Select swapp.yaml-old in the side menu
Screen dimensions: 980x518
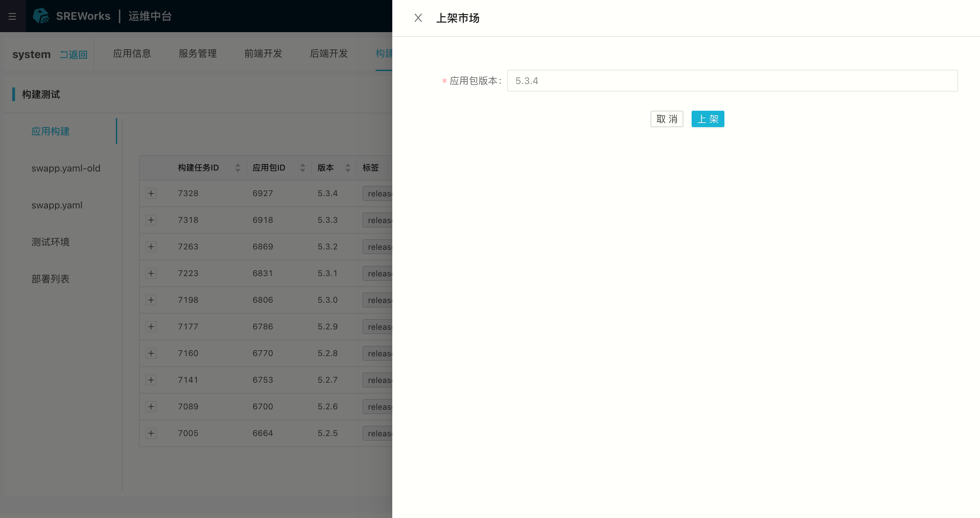[66, 168]
